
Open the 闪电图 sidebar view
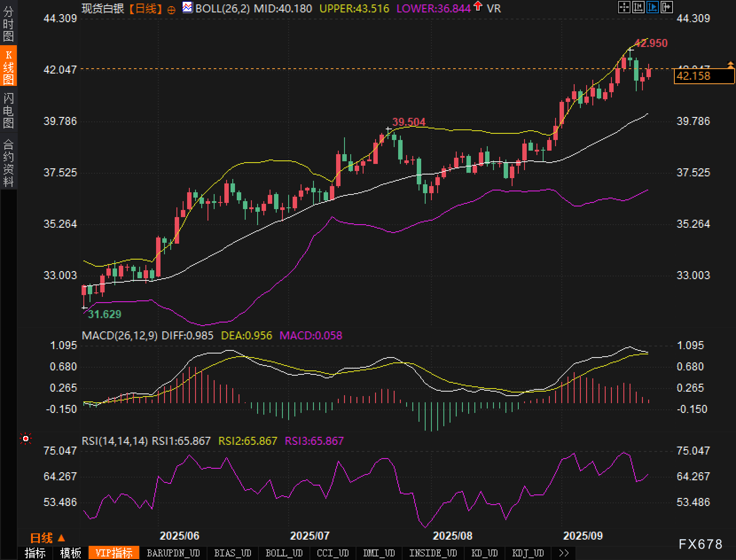click(8, 110)
